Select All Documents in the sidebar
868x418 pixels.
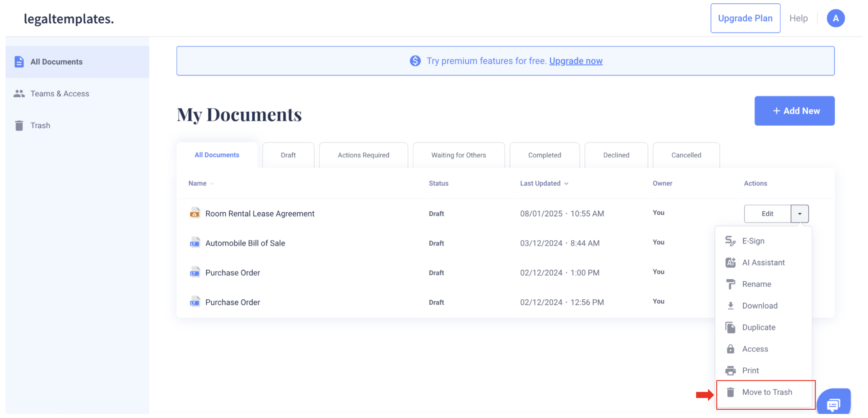78,62
